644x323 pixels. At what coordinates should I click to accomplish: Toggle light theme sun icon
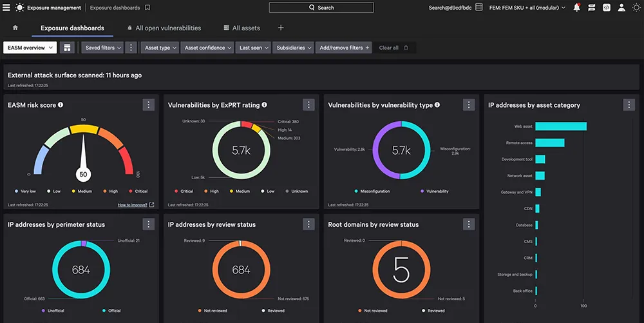click(x=637, y=7)
